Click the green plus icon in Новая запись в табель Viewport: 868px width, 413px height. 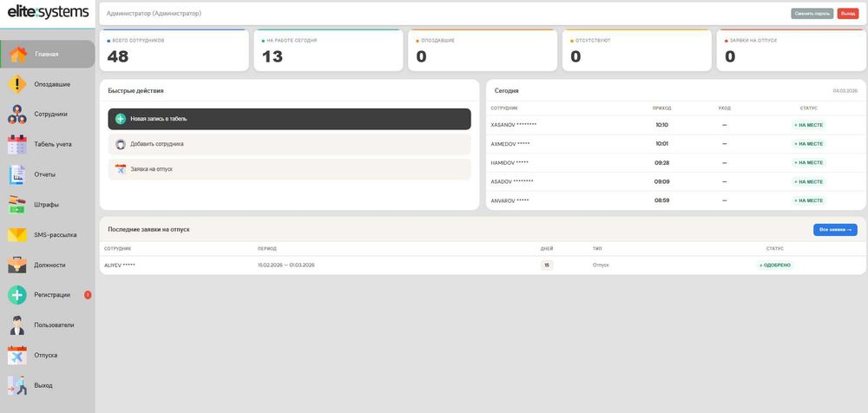tap(120, 119)
